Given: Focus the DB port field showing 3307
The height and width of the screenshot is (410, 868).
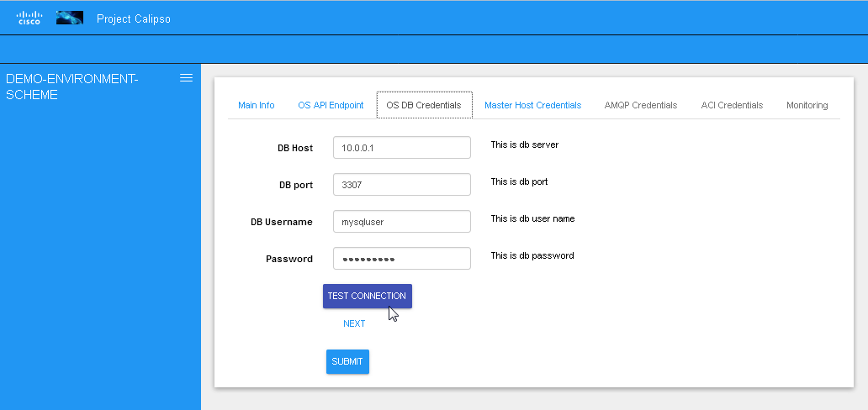Looking at the screenshot, I should [x=401, y=185].
